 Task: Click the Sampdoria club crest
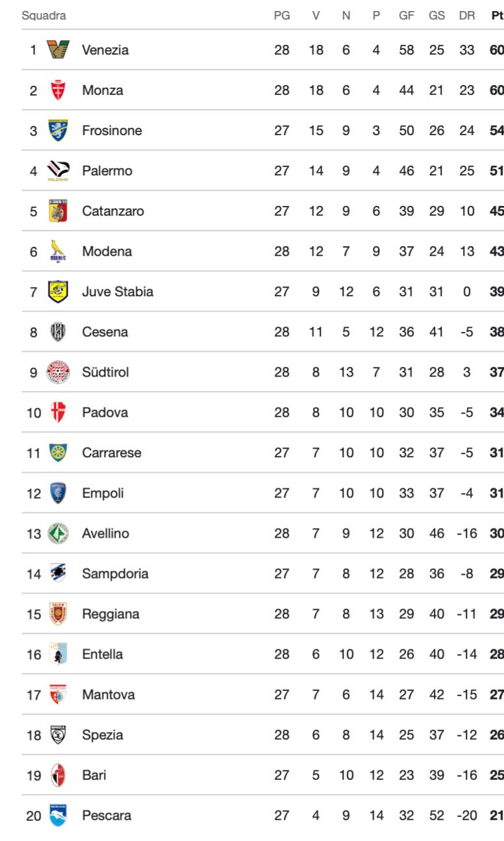tap(58, 573)
